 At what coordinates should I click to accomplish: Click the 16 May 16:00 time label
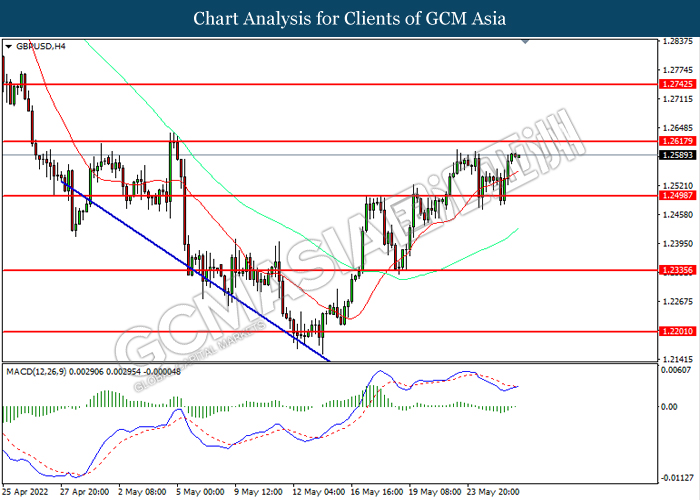tap(376, 492)
